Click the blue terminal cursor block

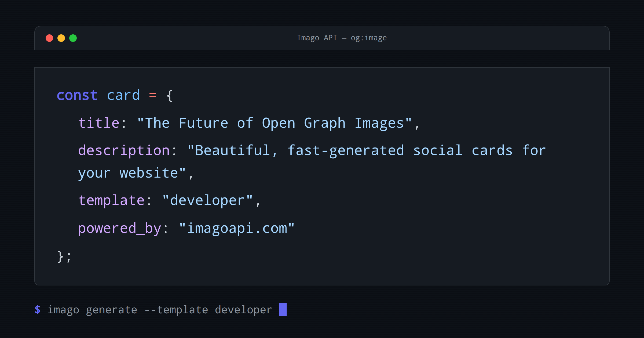click(x=283, y=309)
